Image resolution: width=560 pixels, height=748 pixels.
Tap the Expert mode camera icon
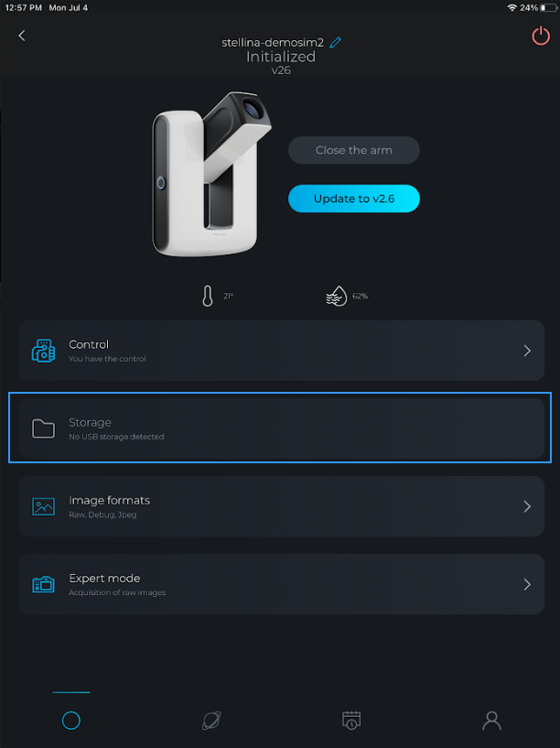click(43, 584)
